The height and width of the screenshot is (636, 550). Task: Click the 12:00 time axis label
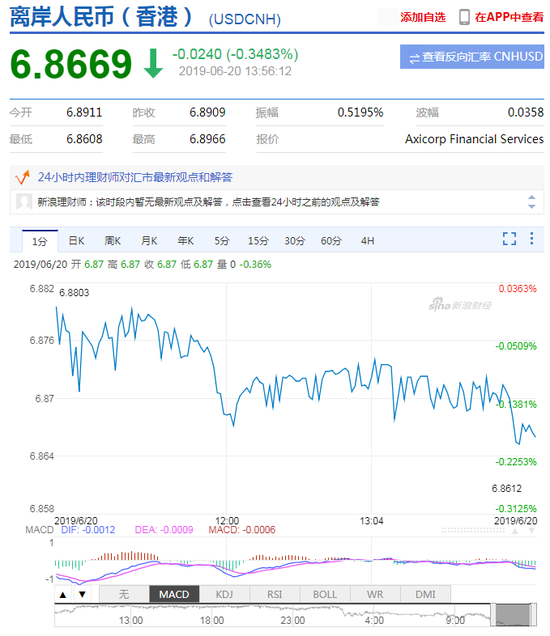(x=227, y=521)
